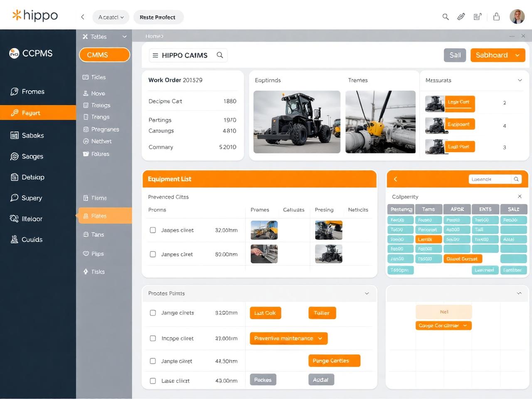Open Tisks in secondary sidebar
Viewport: 532px width, 399px height.
coord(94,271)
